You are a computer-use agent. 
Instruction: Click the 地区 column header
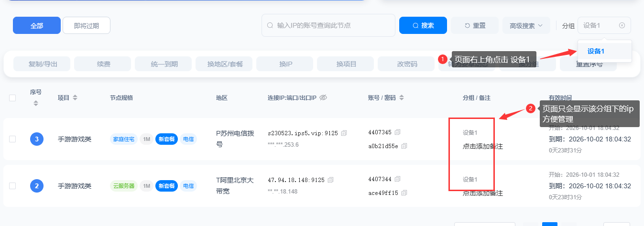pyautogui.click(x=221, y=97)
